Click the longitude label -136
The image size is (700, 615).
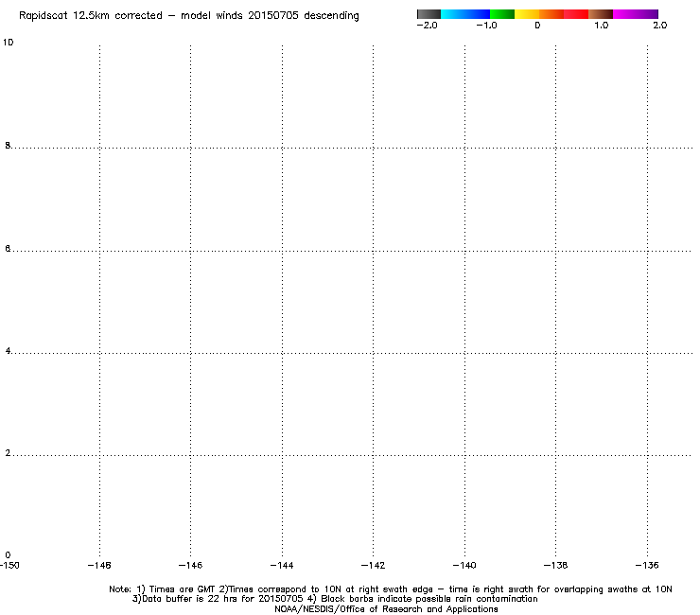pos(647,566)
